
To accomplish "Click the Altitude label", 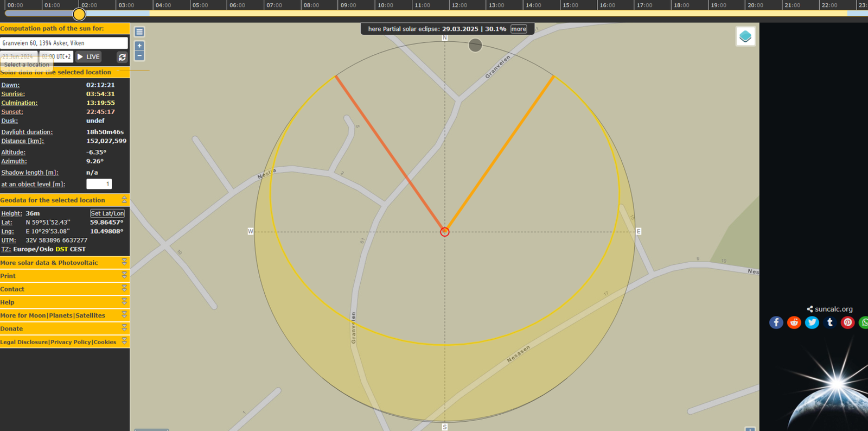I will pos(14,153).
